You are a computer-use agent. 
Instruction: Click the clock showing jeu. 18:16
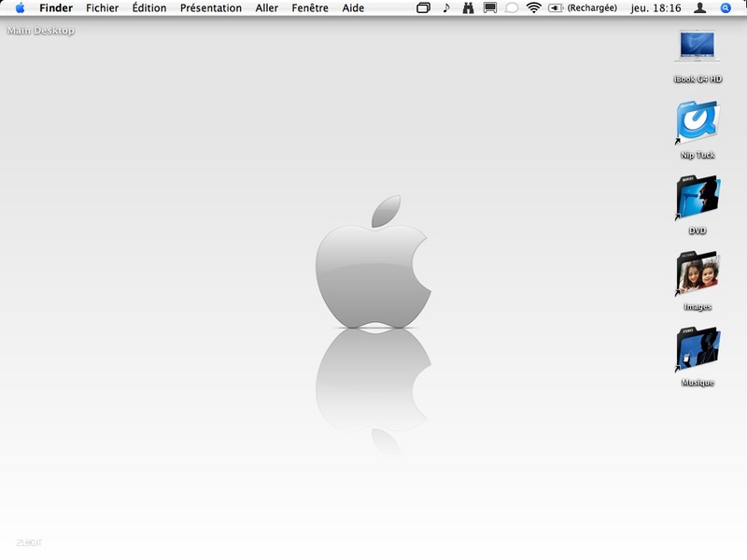pos(655,8)
